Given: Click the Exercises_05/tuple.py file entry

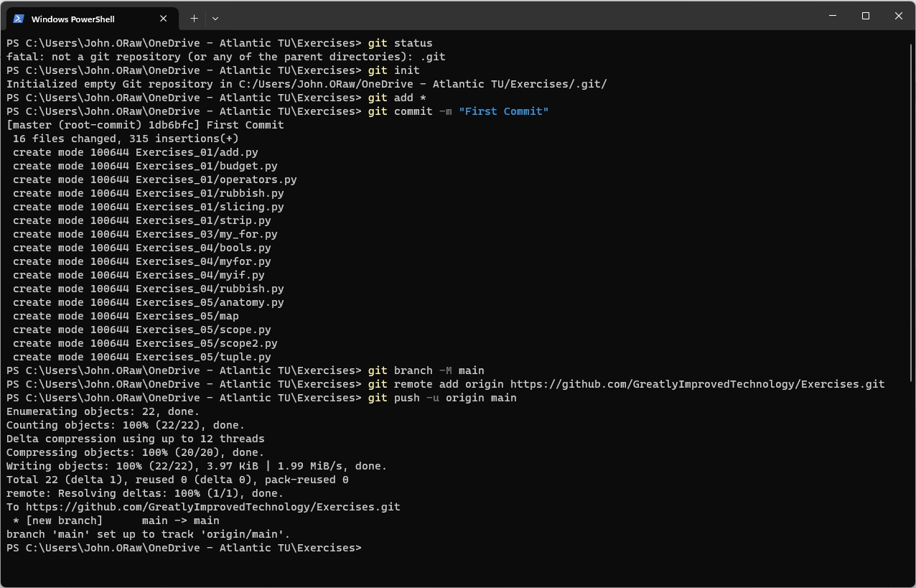Looking at the screenshot, I should click(203, 357).
